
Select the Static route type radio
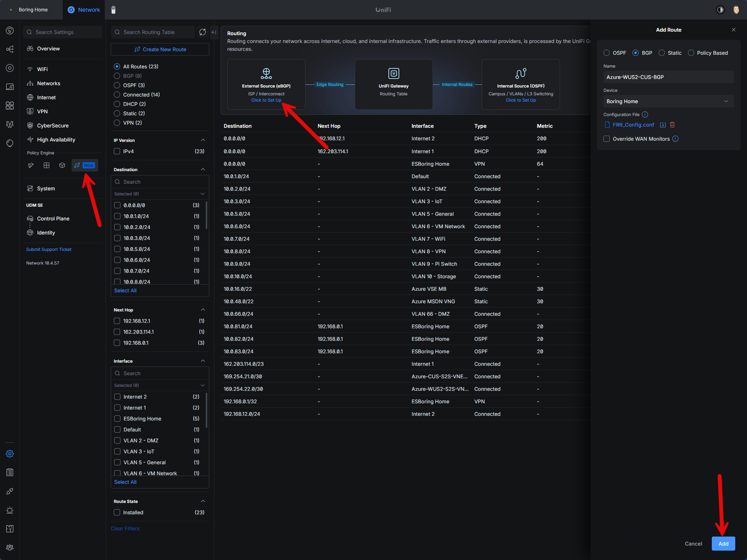(662, 53)
